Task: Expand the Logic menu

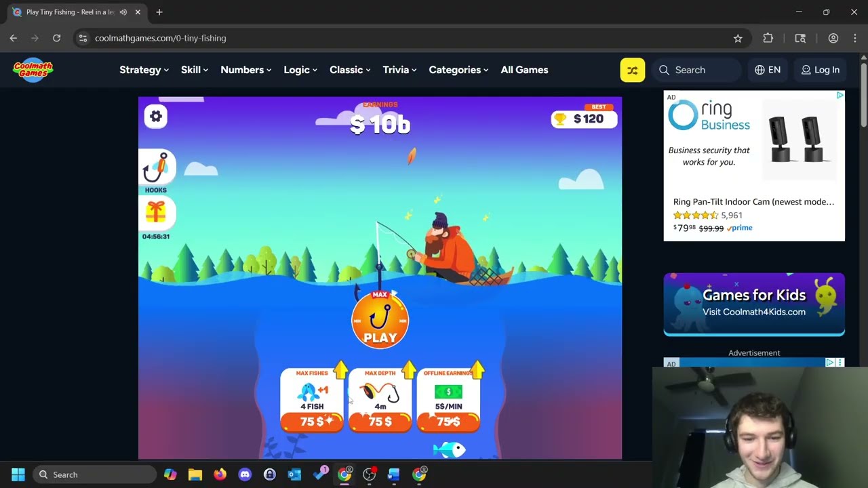Action: click(300, 70)
